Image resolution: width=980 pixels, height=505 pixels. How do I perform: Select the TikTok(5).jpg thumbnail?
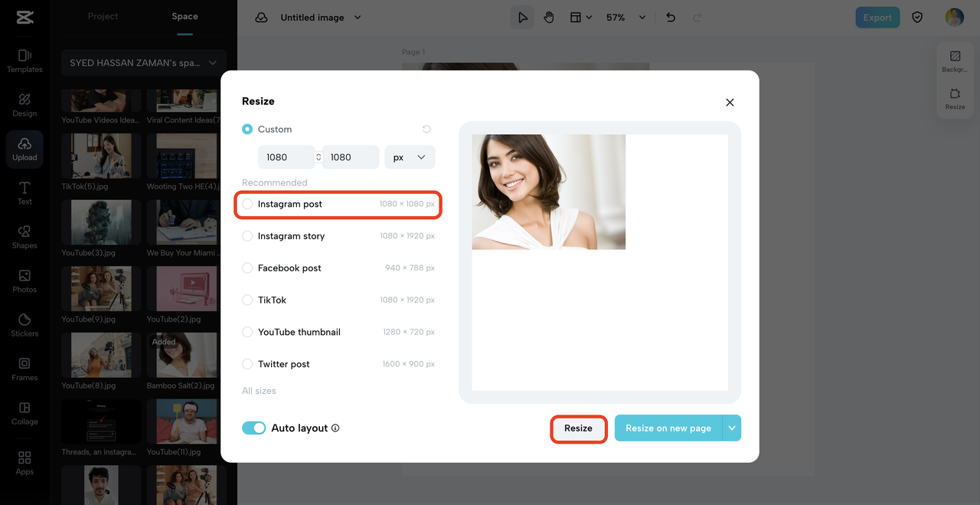point(101,156)
